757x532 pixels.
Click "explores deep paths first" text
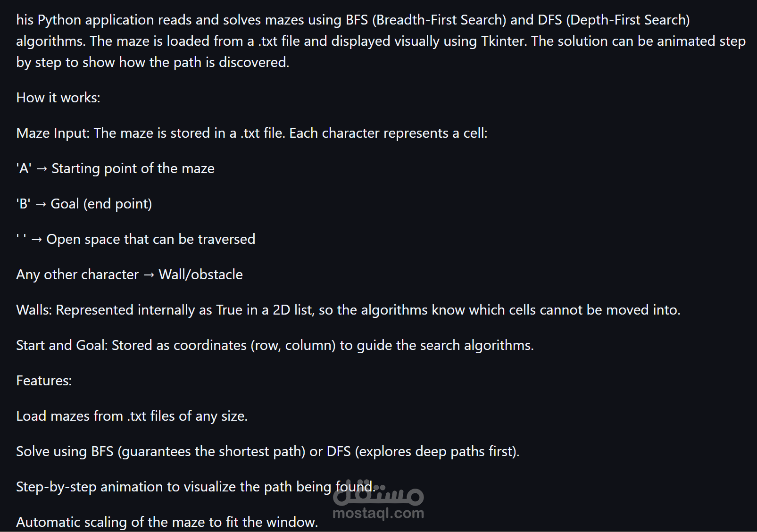(x=436, y=451)
